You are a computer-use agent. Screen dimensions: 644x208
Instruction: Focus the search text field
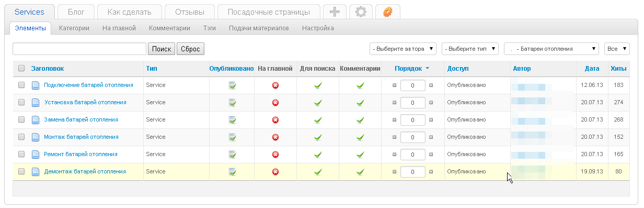click(x=79, y=49)
